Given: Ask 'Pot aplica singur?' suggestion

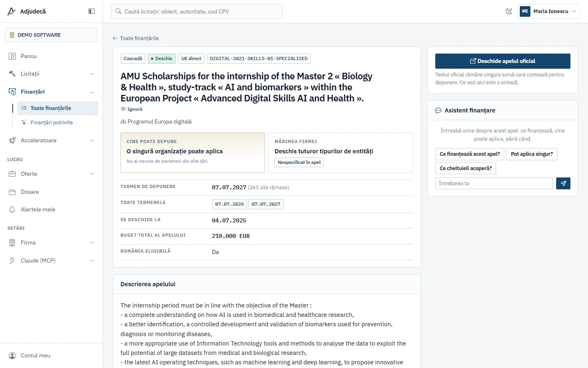Looking at the screenshot, I should [x=532, y=154].
